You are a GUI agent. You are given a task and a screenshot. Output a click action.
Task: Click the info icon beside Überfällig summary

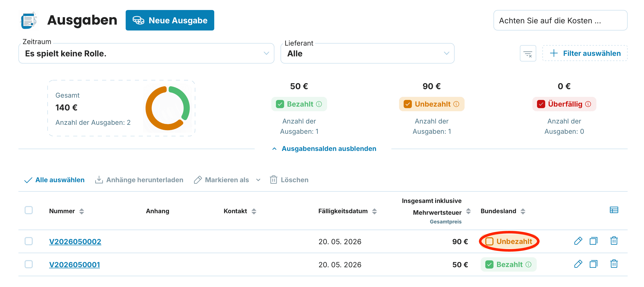[588, 104]
